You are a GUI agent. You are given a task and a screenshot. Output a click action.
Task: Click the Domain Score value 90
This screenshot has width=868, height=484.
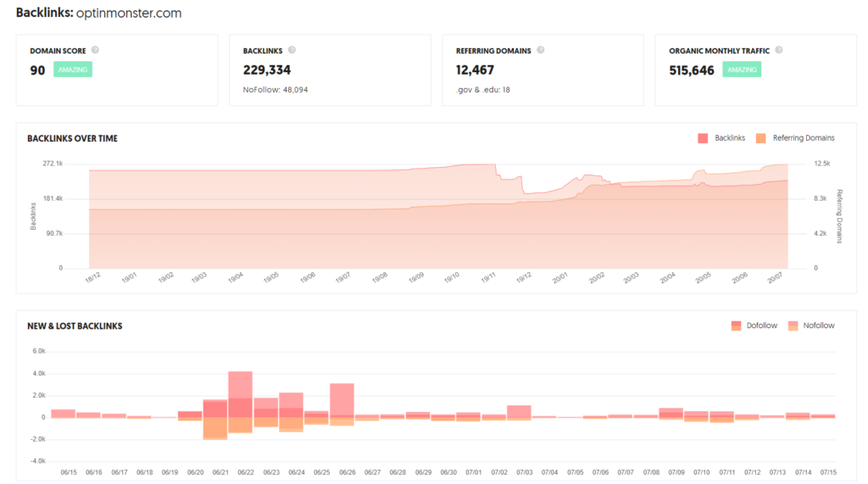click(x=37, y=70)
